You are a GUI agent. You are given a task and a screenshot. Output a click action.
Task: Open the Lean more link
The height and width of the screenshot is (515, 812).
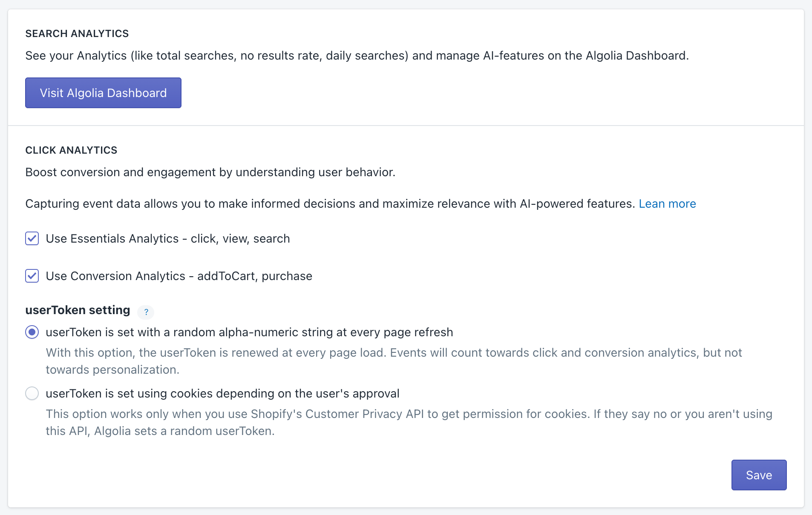point(667,203)
